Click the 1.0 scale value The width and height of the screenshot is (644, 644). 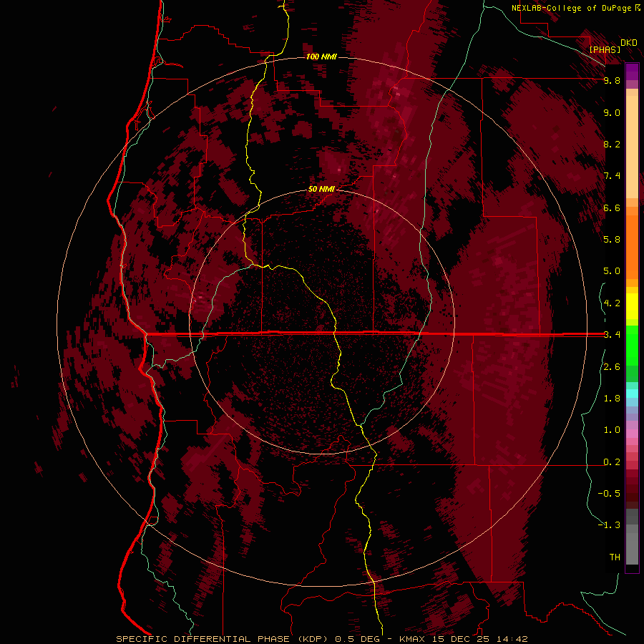[612, 430]
